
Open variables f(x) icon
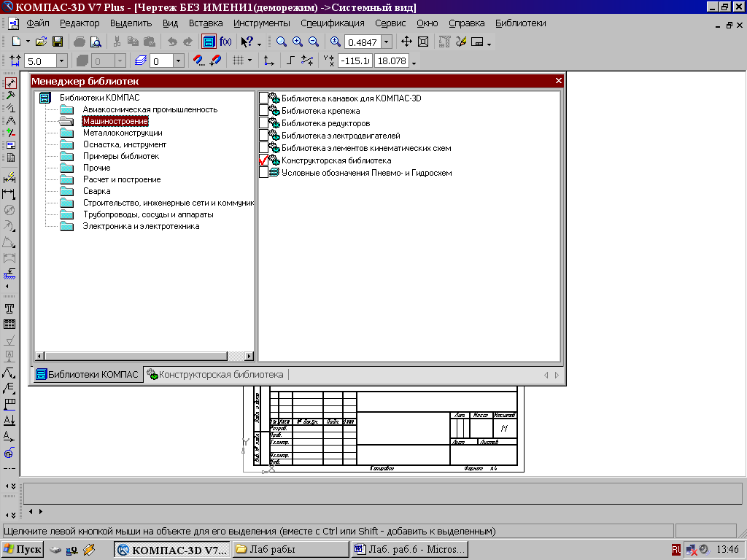[225, 42]
